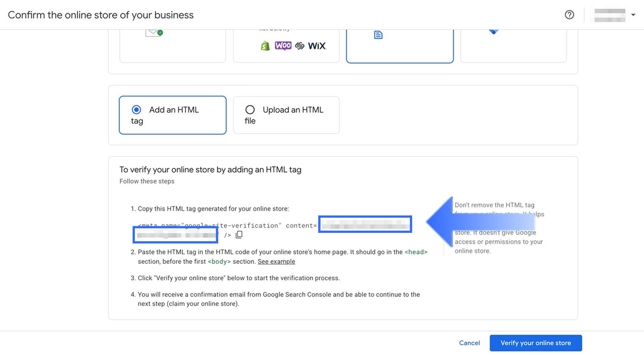The width and height of the screenshot is (644, 355).
Task: Click the Cancel button
Action: [469, 343]
